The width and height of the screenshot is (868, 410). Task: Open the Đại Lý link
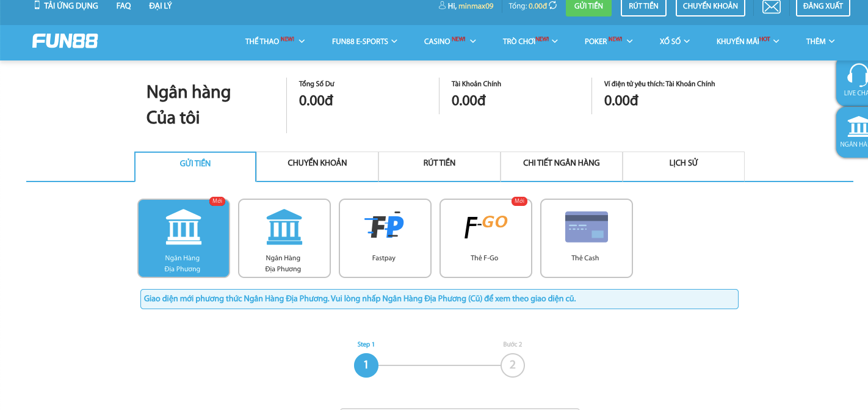pos(160,6)
